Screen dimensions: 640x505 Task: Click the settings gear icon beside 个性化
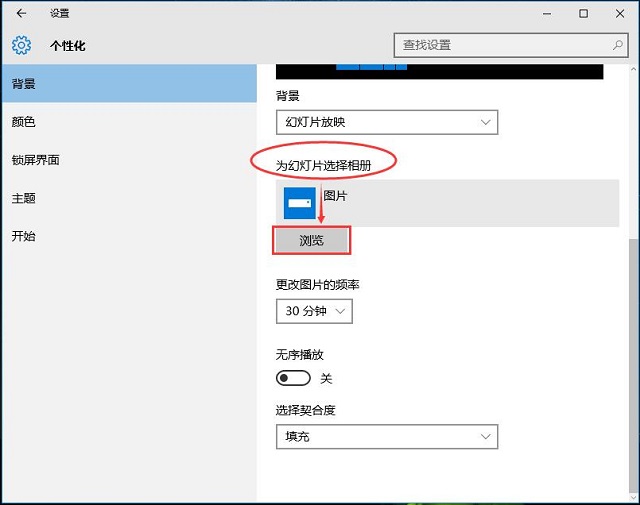click(x=22, y=46)
